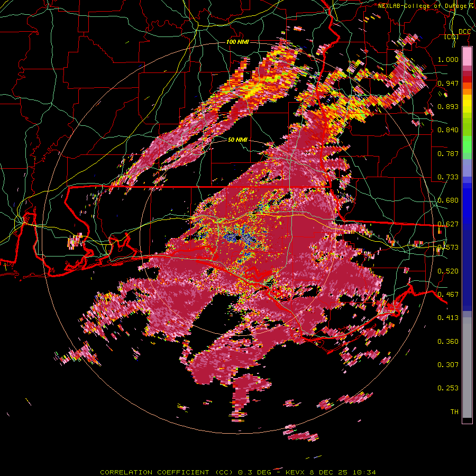
Task: Click the 0.360 color scale label
Action: [448, 342]
